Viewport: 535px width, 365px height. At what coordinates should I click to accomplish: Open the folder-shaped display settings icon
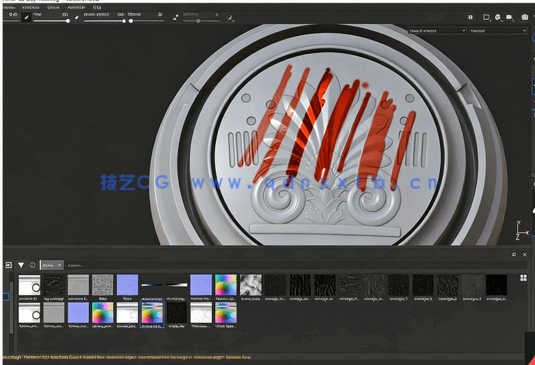486,17
